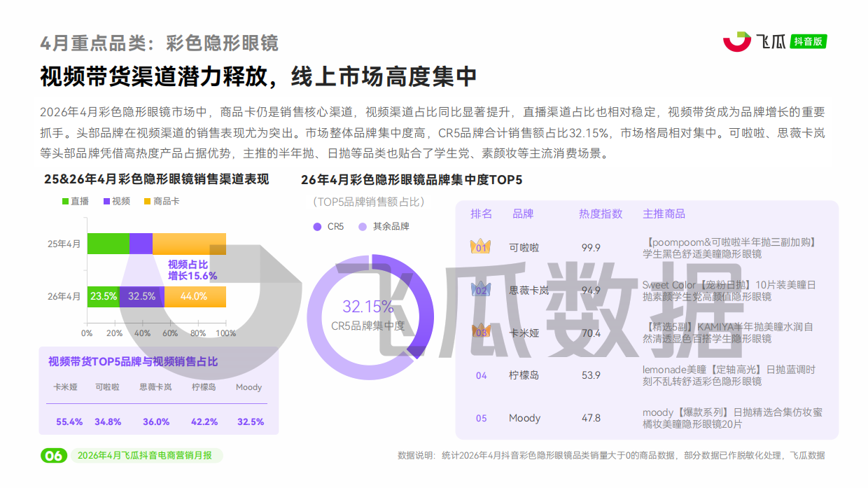Viewport: 868px width, 488px height.
Task: Click 思薇卡岚 in the ranking table
Action: click(x=529, y=290)
